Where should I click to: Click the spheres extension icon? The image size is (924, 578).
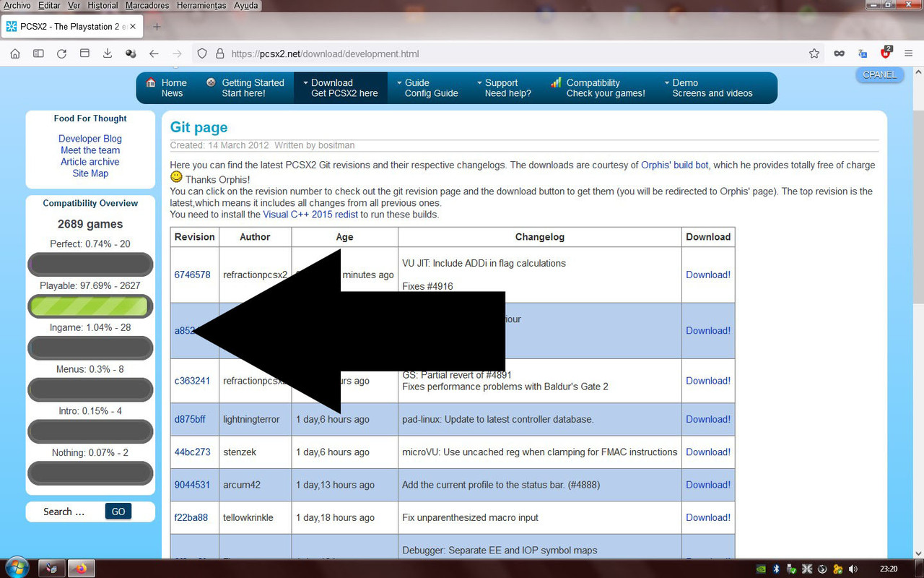point(131,53)
